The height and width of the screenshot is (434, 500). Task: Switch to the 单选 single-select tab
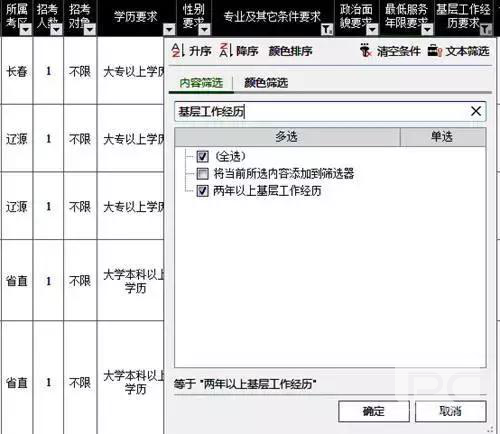(x=442, y=137)
